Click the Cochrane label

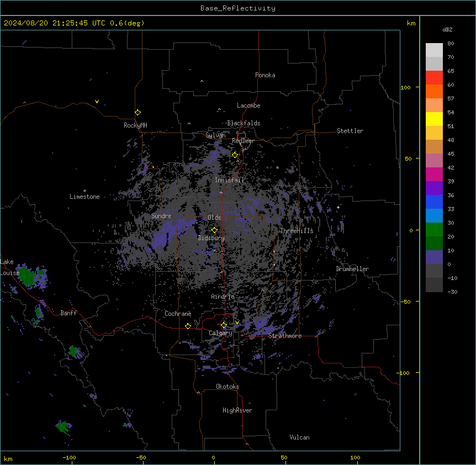tap(178, 314)
